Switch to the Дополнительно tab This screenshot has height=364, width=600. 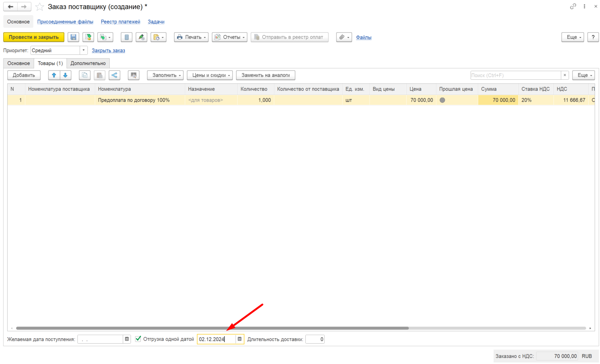pyautogui.click(x=88, y=63)
